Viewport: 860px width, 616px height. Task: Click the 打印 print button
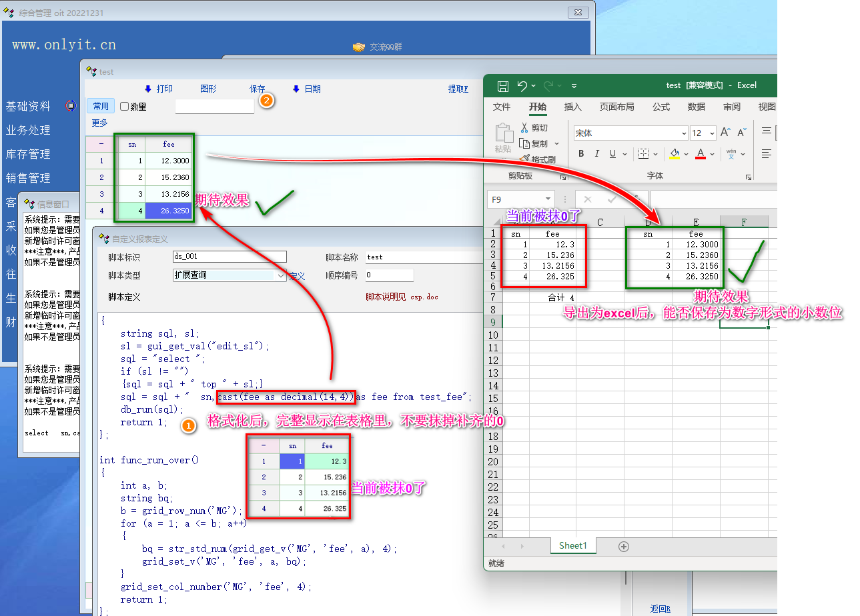159,89
